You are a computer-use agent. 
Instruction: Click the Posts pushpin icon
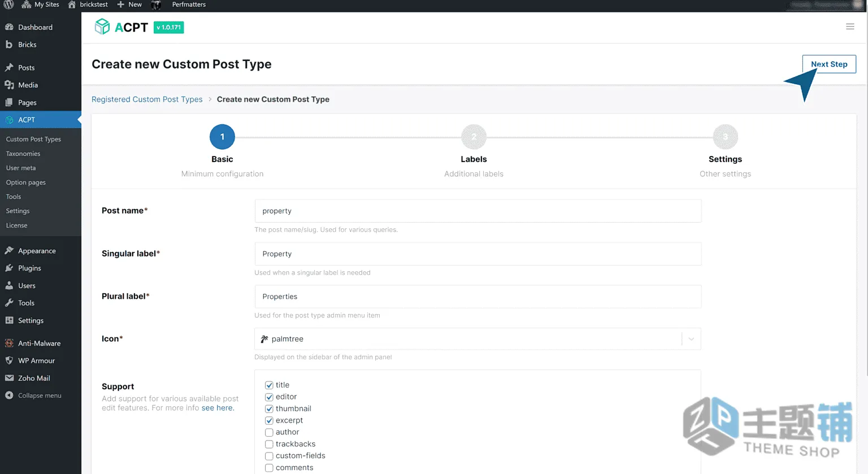pos(9,68)
